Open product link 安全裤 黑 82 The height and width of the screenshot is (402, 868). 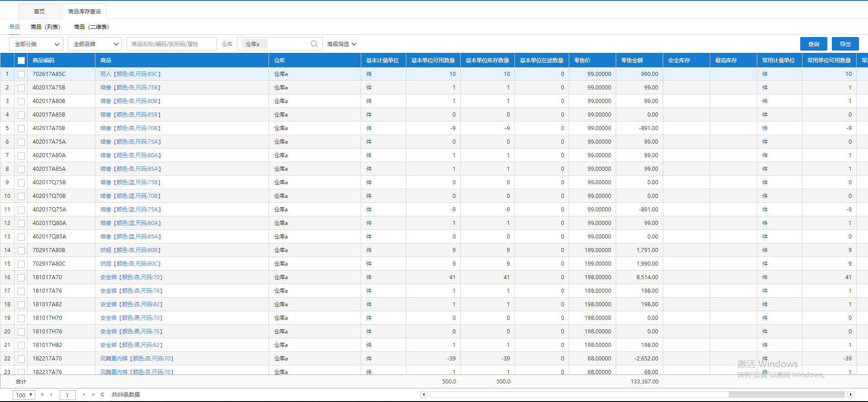(132, 345)
